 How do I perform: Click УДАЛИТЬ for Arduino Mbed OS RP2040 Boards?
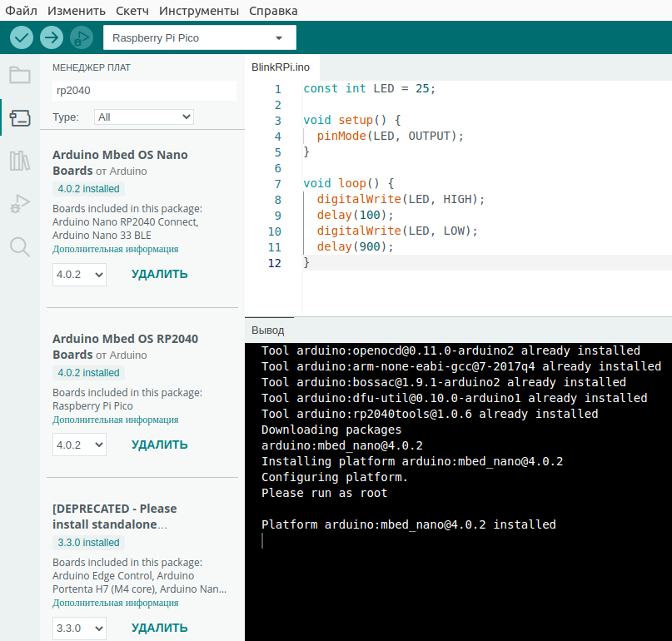coord(159,445)
